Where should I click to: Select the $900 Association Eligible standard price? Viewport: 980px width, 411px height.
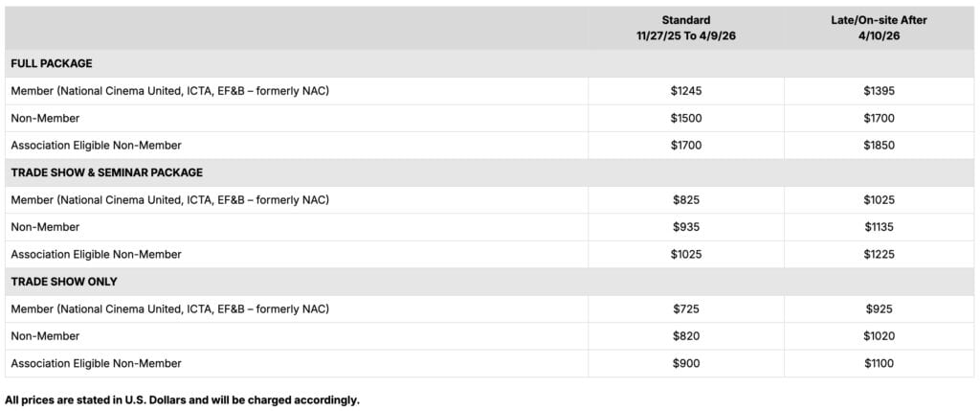(685, 363)
